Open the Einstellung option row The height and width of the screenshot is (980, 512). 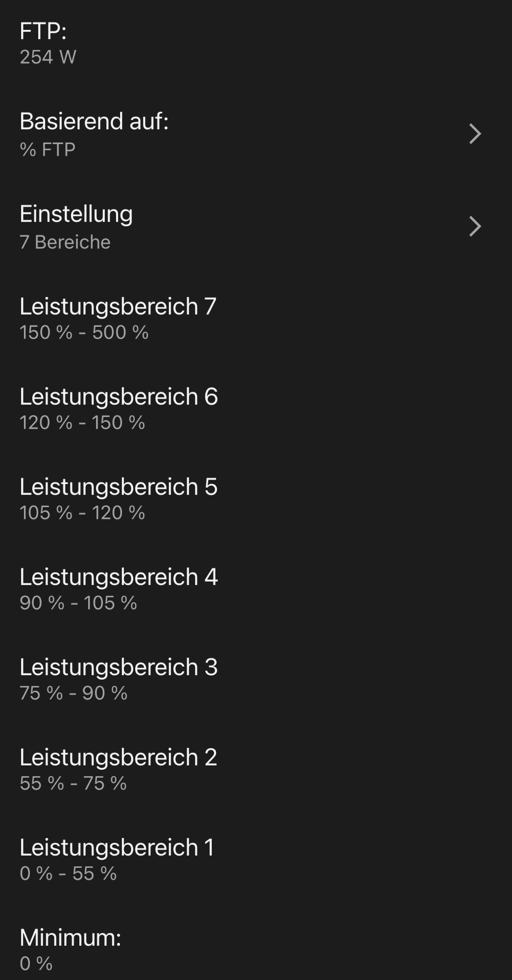[x=76, y=214]
